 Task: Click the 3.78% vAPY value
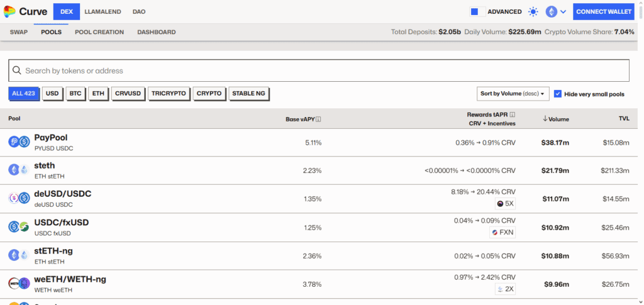pyautogui.click(x=312, y=284)
